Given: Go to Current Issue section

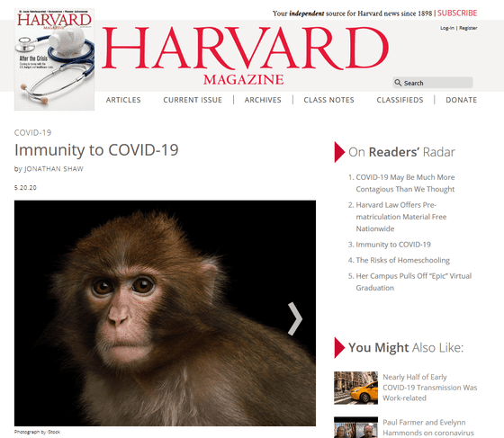Looking at the screenshot, I should 193,100.
